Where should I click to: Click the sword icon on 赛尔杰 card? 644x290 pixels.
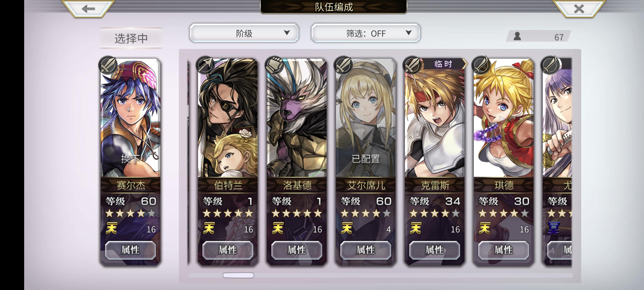tap(108, 65)
